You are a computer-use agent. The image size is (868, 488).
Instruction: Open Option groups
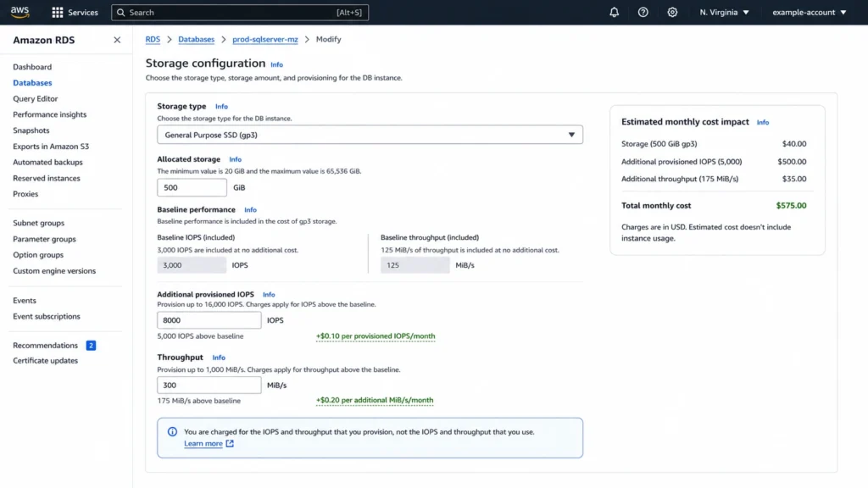[38, 255]
